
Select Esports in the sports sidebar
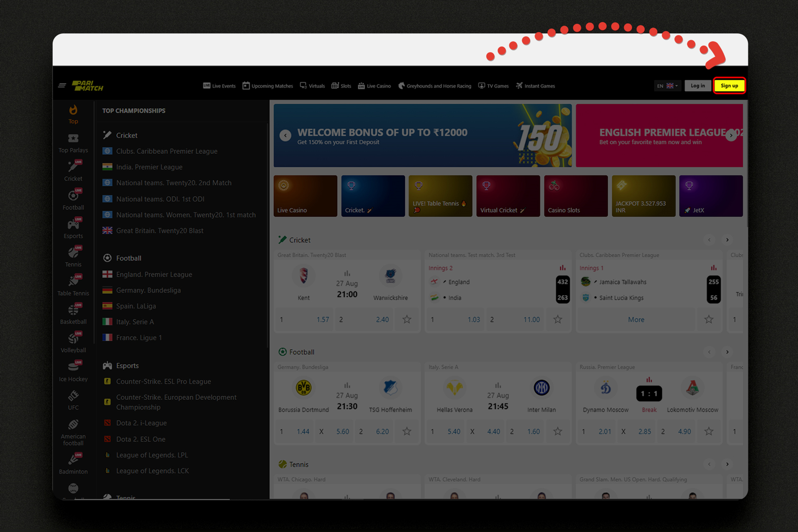pyautogui.click(x=73, y=229)
